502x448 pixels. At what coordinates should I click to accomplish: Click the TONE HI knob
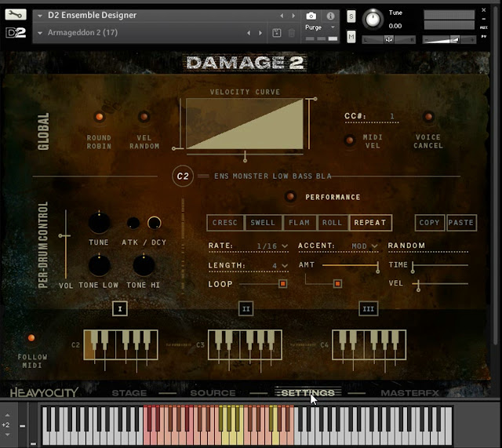tap(144, 265)
